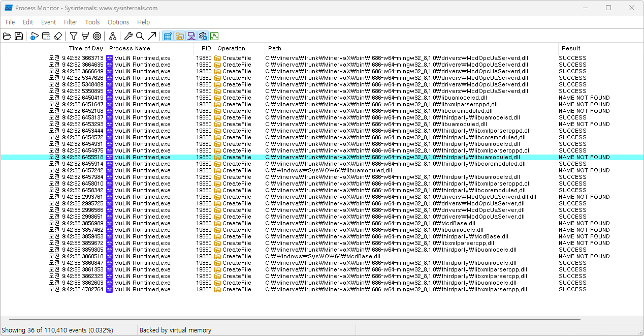Toggle Show Network Activity in the toolbar
This screenshot has height=336, width=644.
pos(191,36)
